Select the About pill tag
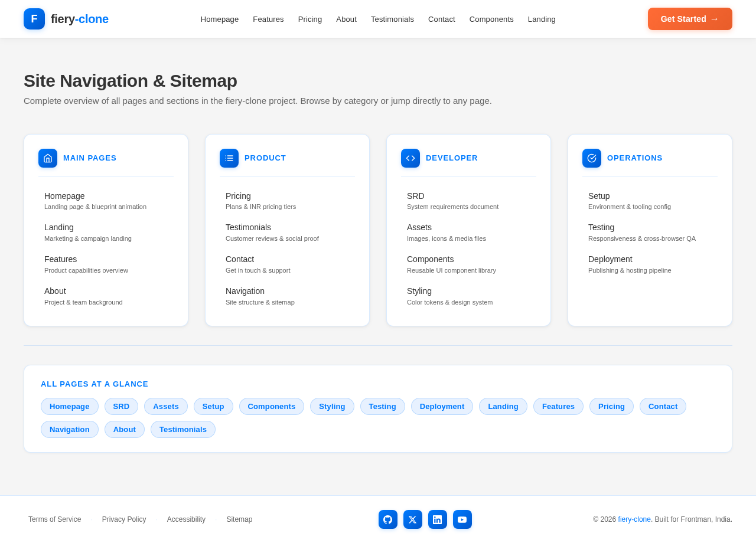 (x=125, y=430)
